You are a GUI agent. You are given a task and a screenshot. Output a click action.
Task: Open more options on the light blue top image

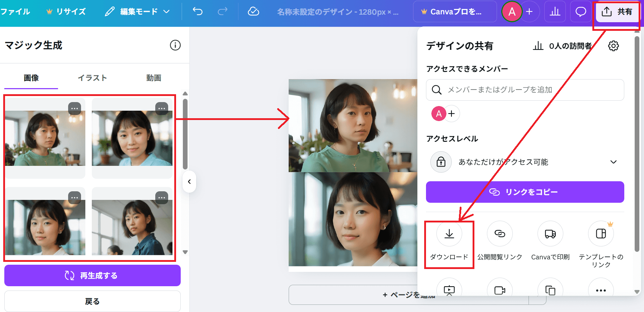click(x=162, y=109)
